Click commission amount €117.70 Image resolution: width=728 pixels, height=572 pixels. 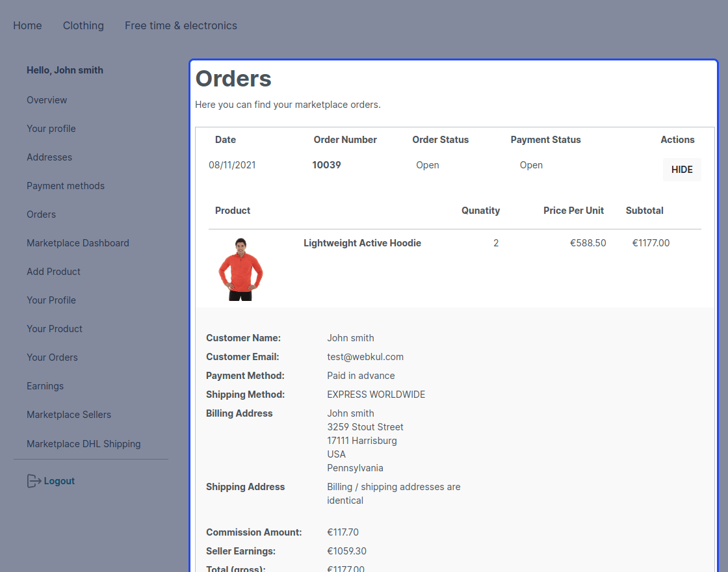coord(343,532)
